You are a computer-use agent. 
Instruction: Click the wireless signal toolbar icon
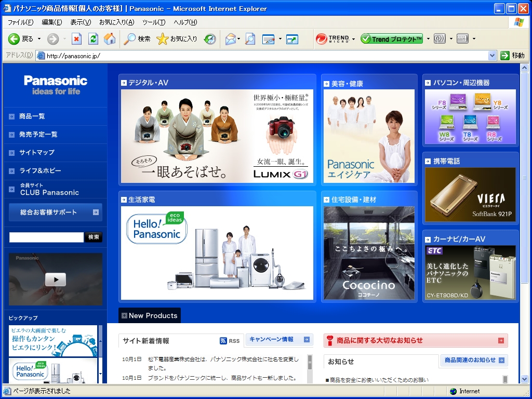pos(440,38)
